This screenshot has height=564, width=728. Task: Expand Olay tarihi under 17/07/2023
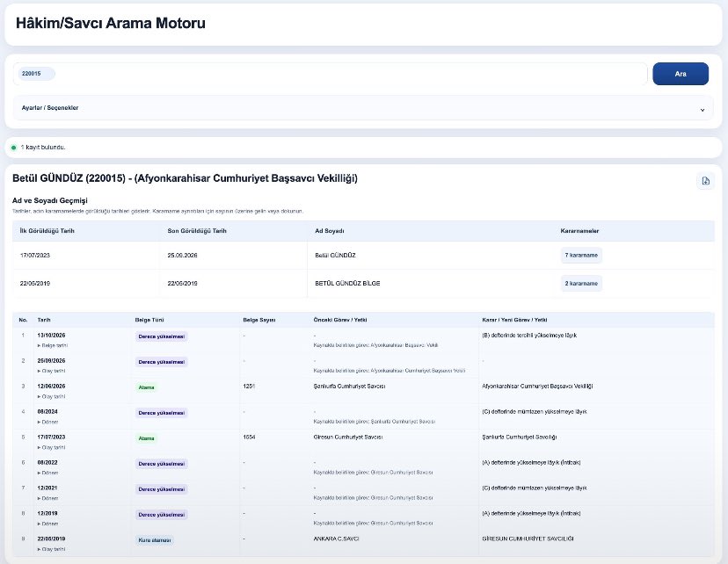[x=52, y=447]
